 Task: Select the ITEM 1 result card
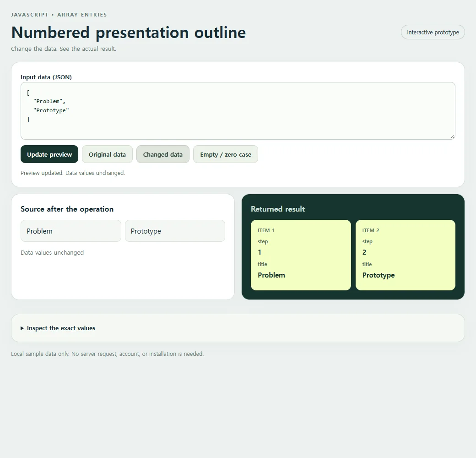[301, 255]
